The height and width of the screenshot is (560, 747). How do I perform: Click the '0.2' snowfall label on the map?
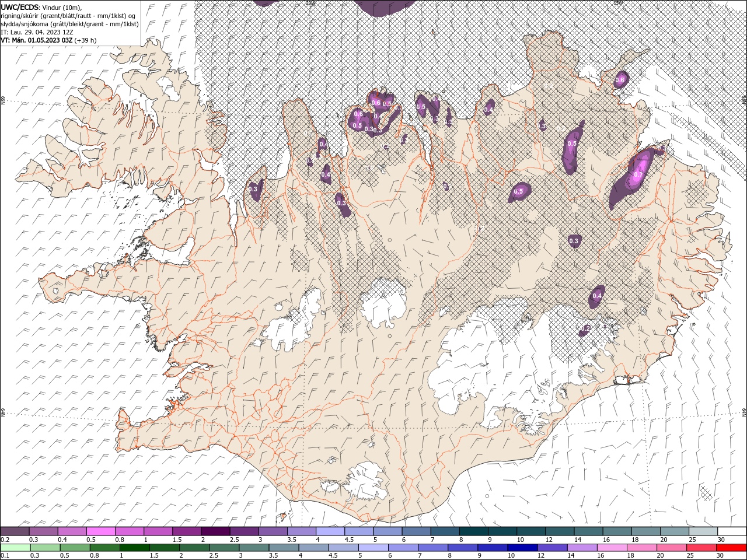586,329
